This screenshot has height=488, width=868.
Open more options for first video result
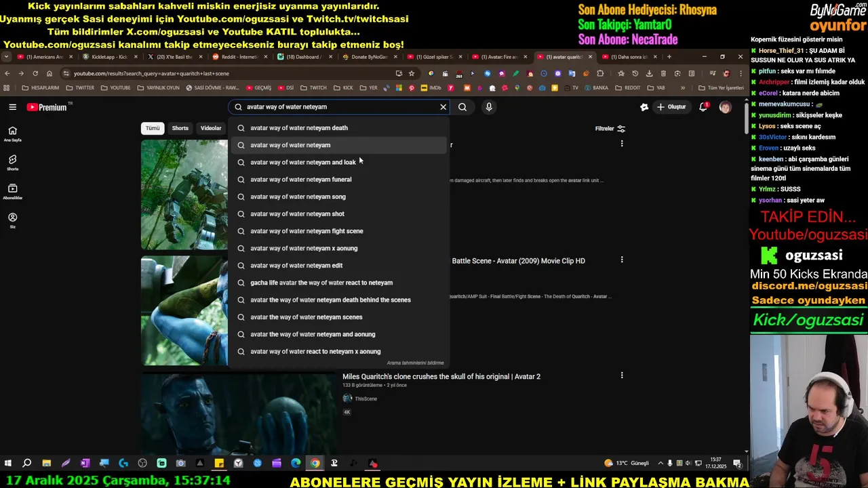coord(621,144)
